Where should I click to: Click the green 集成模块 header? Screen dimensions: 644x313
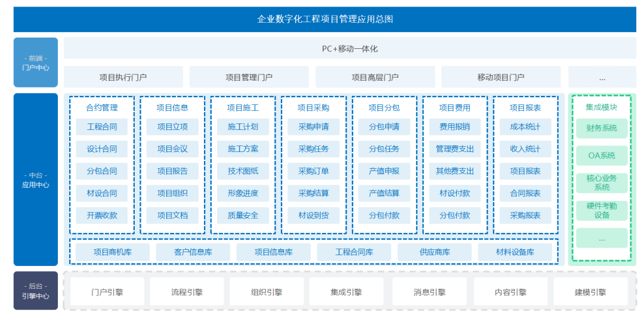[x=602, y=107]
